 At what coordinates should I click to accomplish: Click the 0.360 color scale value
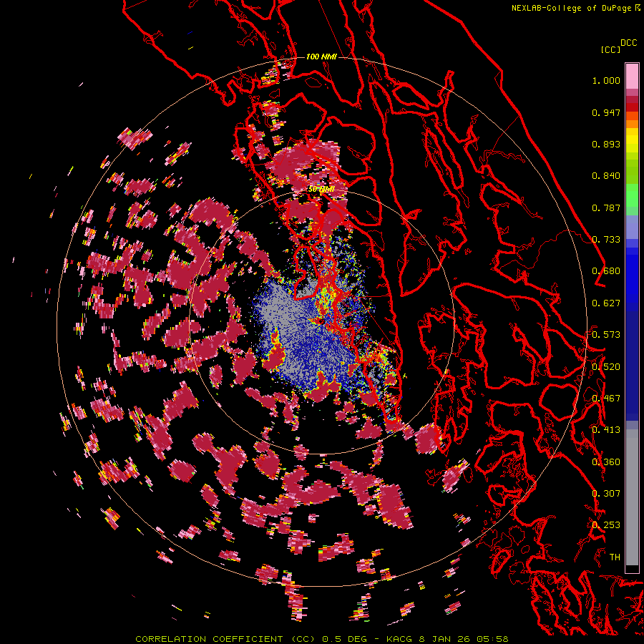click(606, 462)
